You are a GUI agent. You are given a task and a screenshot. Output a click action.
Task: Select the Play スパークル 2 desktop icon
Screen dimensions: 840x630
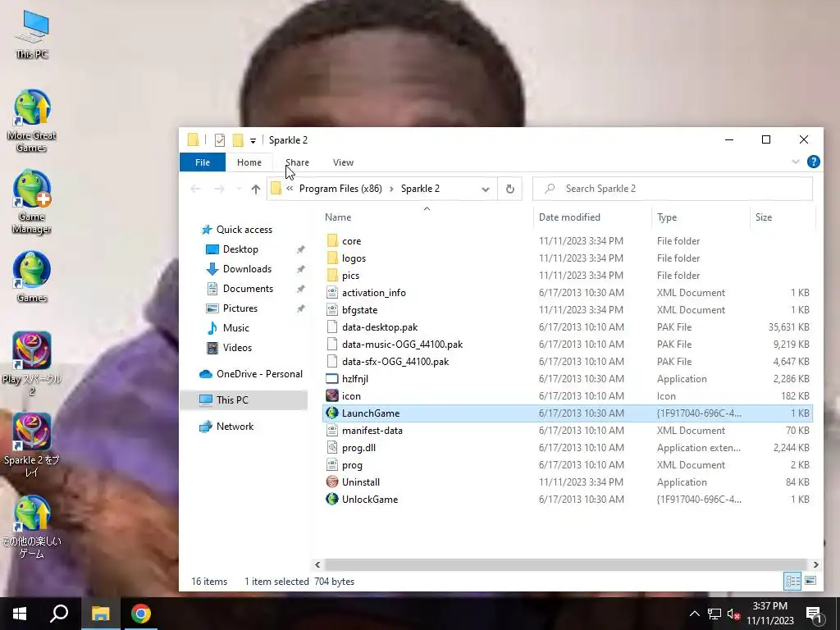pyautogui.click(x=32, y=363)
